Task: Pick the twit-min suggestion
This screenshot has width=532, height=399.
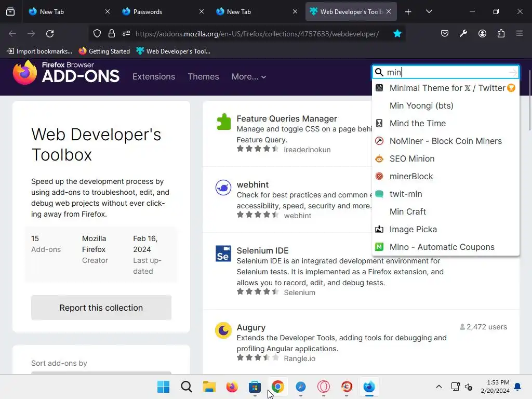Action: (x=445, y=194)
